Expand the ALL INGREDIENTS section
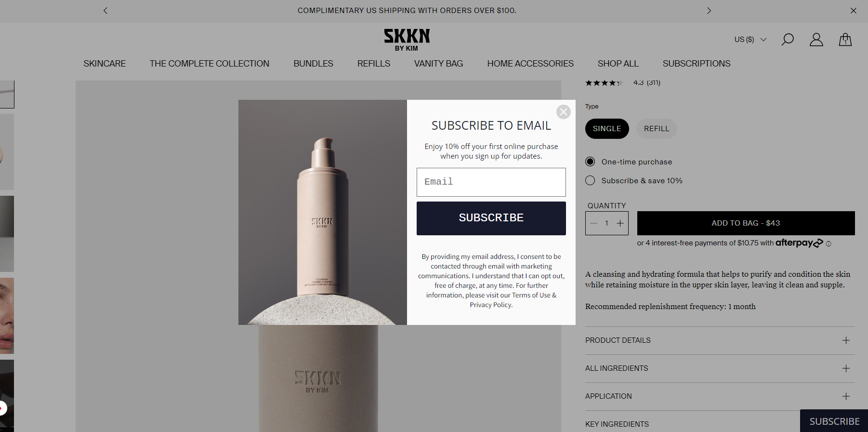This screenshot has height=432, width=868. tap(720, 368)
